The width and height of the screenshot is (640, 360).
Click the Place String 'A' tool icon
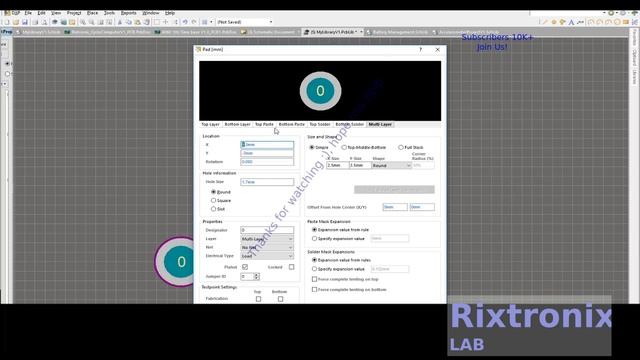(571, 22)
